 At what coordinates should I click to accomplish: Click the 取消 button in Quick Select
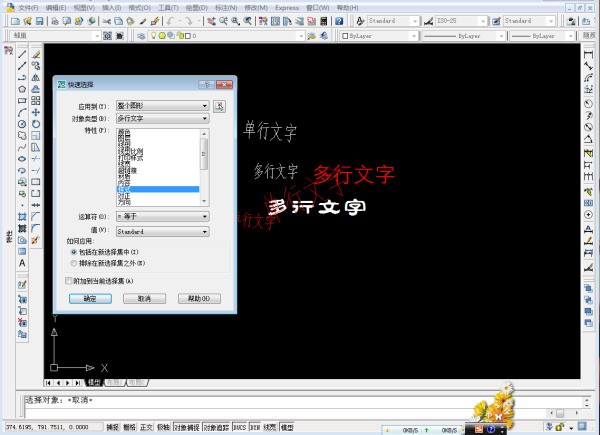(144, 298)
